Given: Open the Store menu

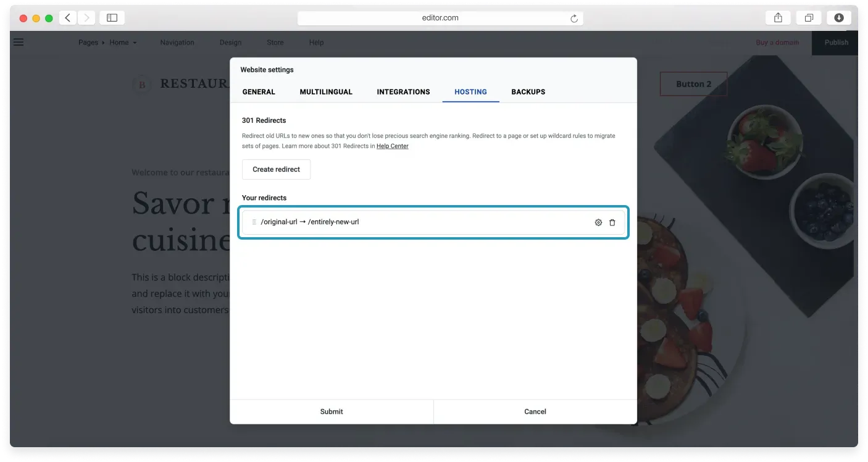Looking at the screenshot, I should coord(275,43).
